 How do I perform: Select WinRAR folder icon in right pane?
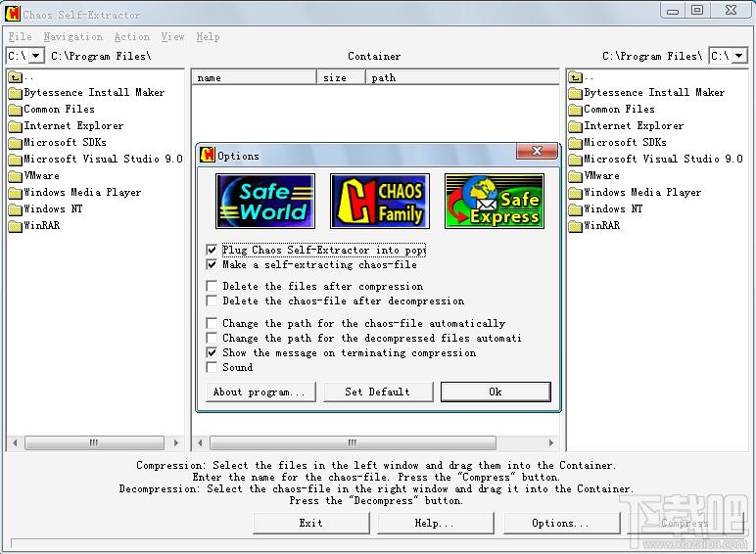point(575,226)
